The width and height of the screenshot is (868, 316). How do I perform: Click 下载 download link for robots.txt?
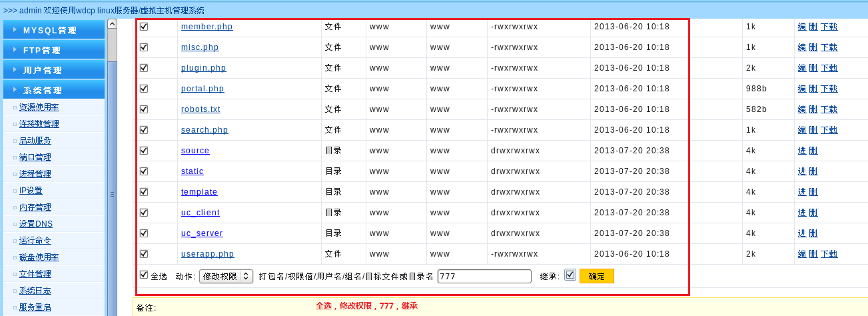[829, 109]
